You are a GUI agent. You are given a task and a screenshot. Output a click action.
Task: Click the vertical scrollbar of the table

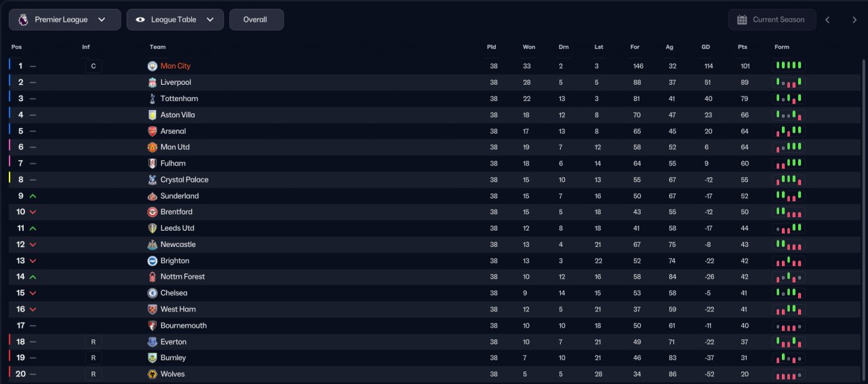(864, 204)
